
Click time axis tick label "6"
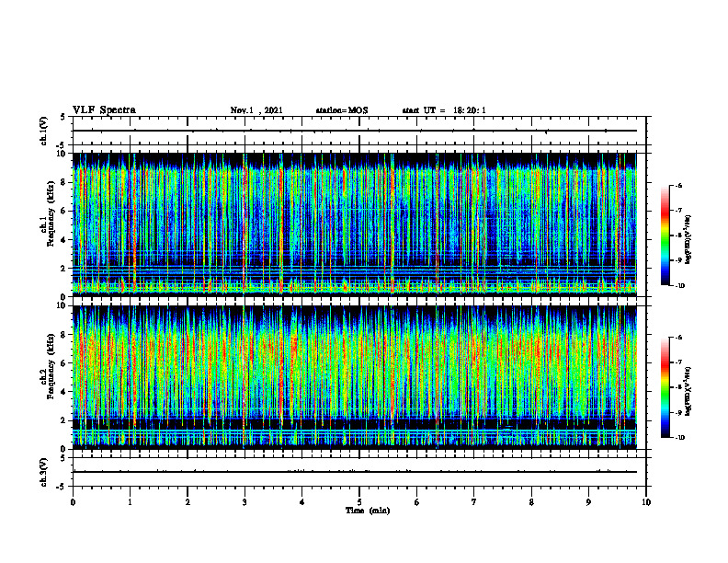pyautogui.click(x=416, y=502)
